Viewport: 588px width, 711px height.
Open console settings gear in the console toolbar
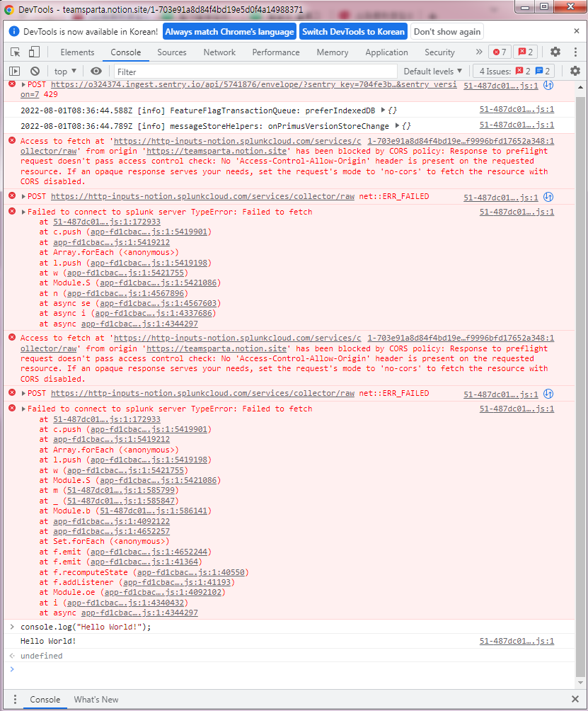coord(575,72)
